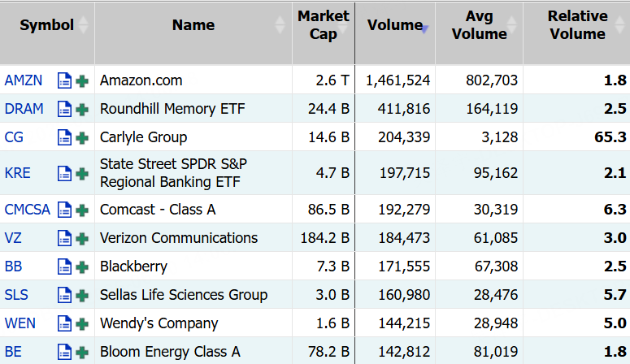Viewport: 630px width, 364px height.
Task: Open the document icon for SLS
Action: coord(64,295)
